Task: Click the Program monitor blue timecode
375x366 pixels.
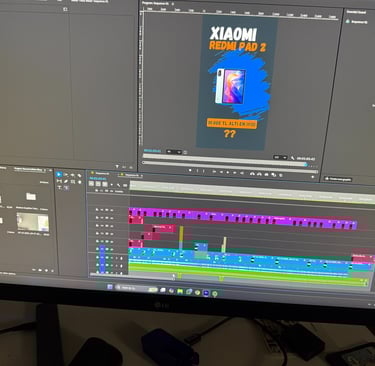Action: click(152, 151)
